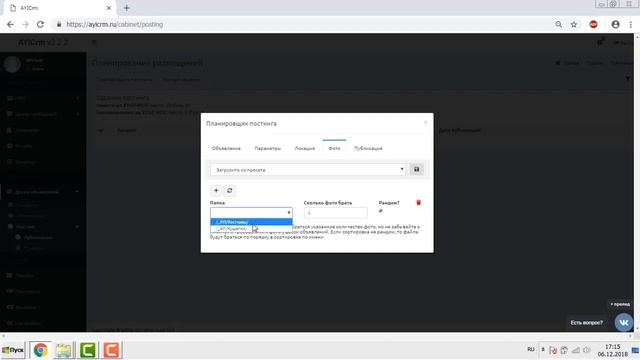Click the network signal tray icon
Image resolution: width=640 pixels, height=360 pixels.
(576, 350)
